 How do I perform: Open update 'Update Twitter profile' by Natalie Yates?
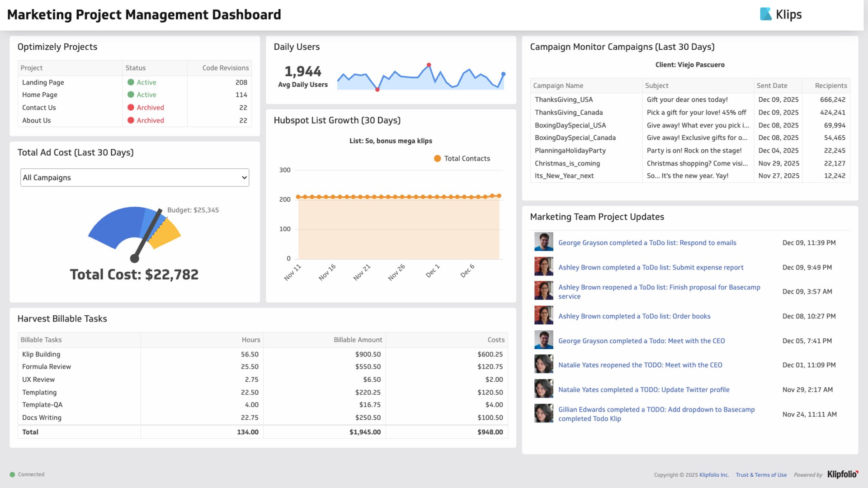pyautogui.click(x=644, y=389)
